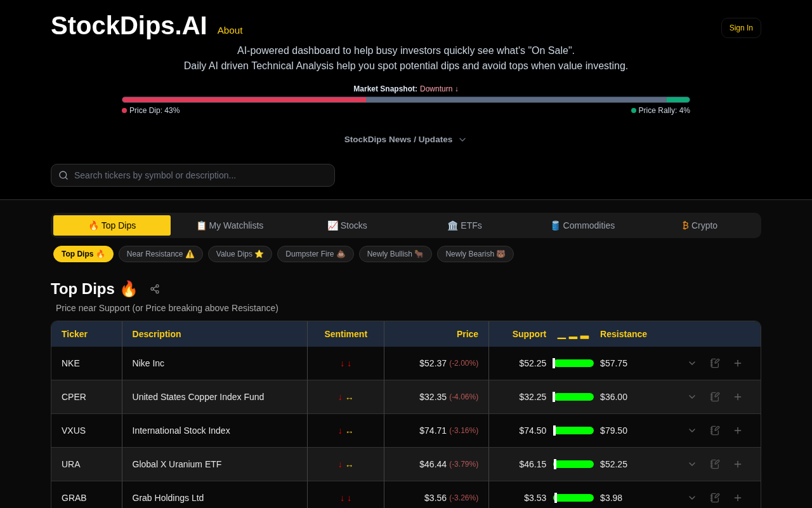The width and height of the screenshot is (812, 508).
Task: Open the notes icon for CPER
Action: [715, 397]
